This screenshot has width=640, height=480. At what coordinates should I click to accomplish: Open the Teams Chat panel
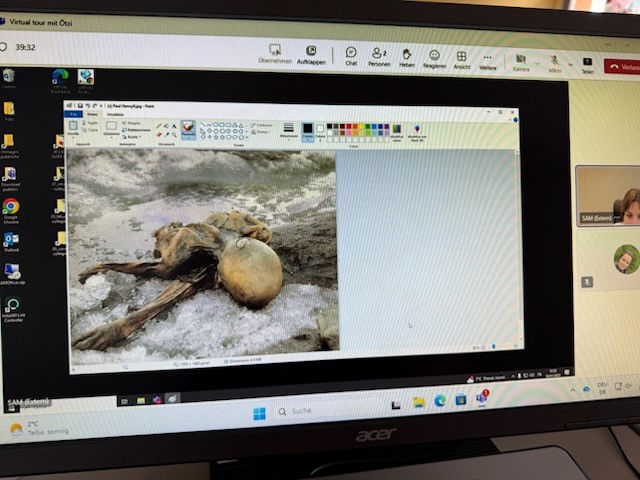click(x=351, y=53)
